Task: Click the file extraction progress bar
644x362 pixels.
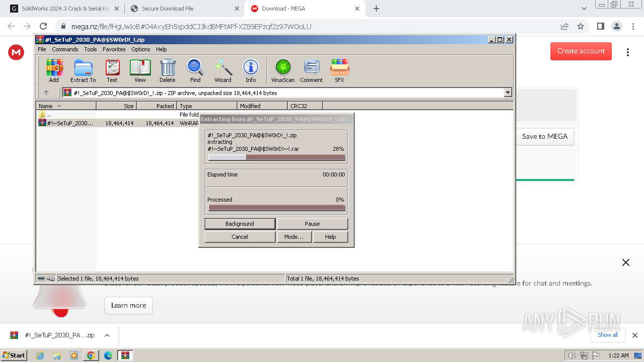Action: pyautogui.click(x=277, y=157)
